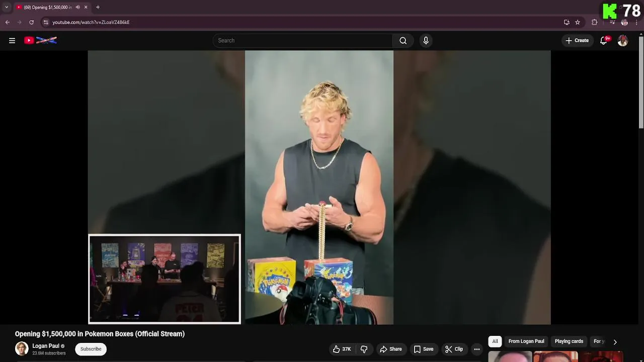Reload the page
Screen dimensions: 644x362
(31, 22)
